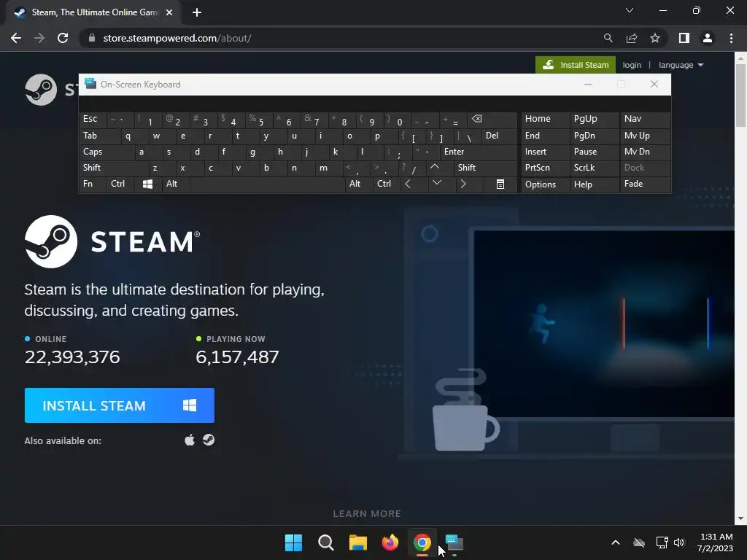Click the Options key on the On-Screen Keyboard
Image resolution: width=747 pixels, height=560 pixels.
[546, 184]
